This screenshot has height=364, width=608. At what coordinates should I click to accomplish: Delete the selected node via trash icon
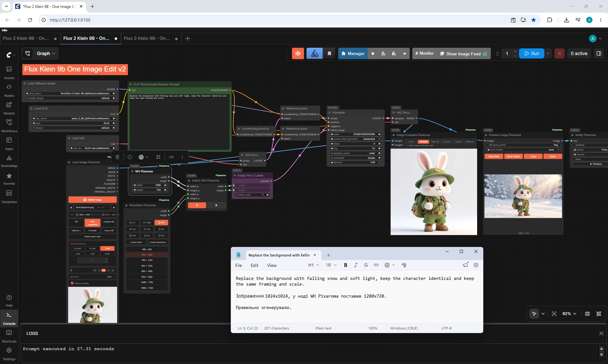pyautogui.click(x=117, y=157)
